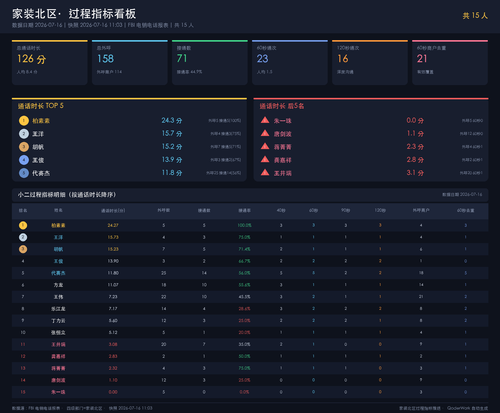The height and width of the screenshot is (413, 500).
Task: Click the silver medal badge in the 15.73 table row
Action: pyautogui.click(x=23, y=237)
